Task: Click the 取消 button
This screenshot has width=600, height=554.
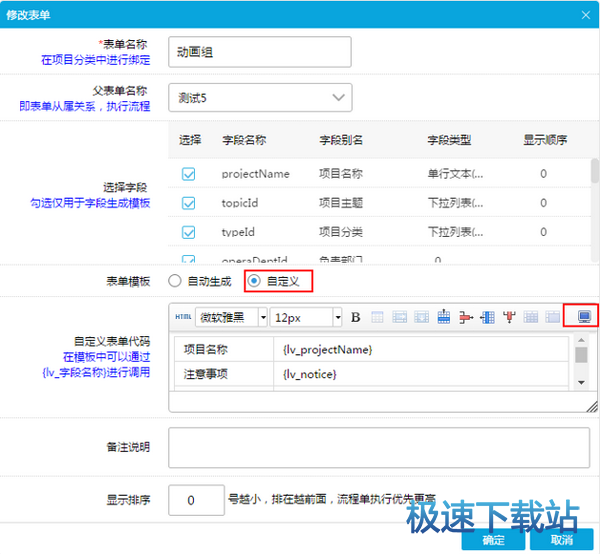Action: 562,540
